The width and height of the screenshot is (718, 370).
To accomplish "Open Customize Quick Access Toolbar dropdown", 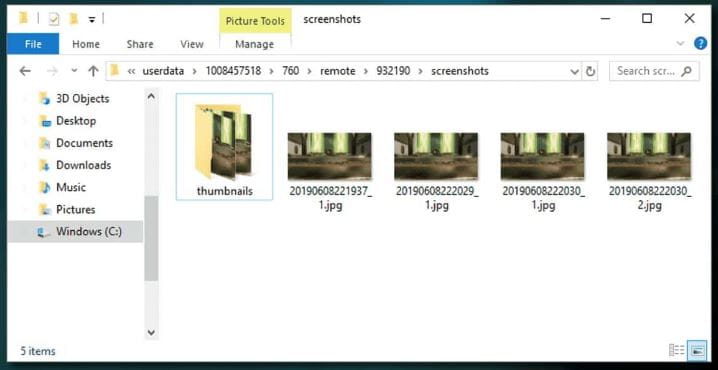I will [92, 19].
